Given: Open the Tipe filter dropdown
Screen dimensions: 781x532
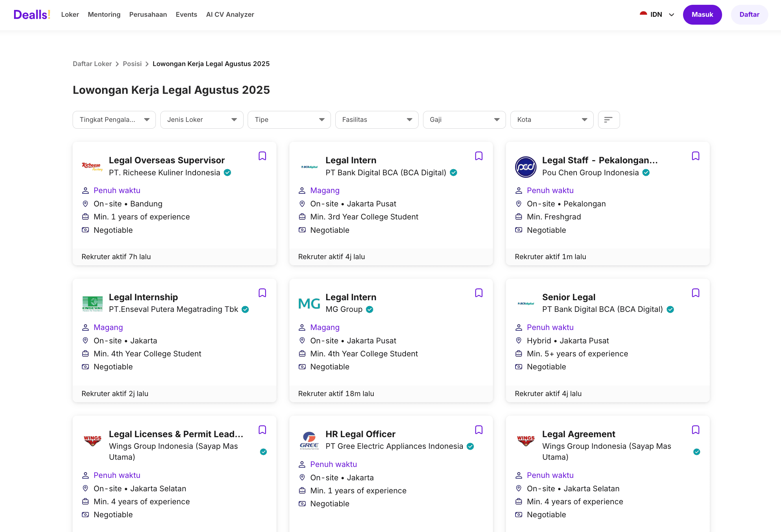Looking at the screenshot, I should click(x=289, y=120).
